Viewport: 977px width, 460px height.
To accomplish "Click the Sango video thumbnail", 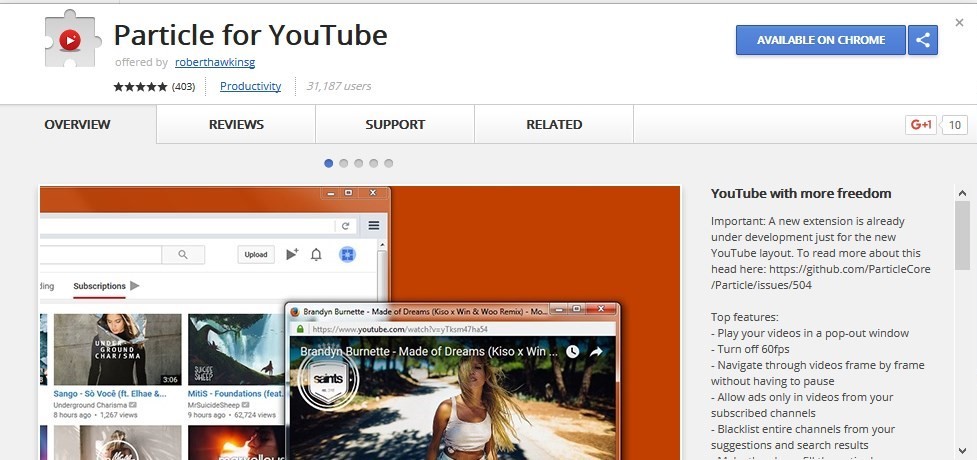I will pos(118,350).
